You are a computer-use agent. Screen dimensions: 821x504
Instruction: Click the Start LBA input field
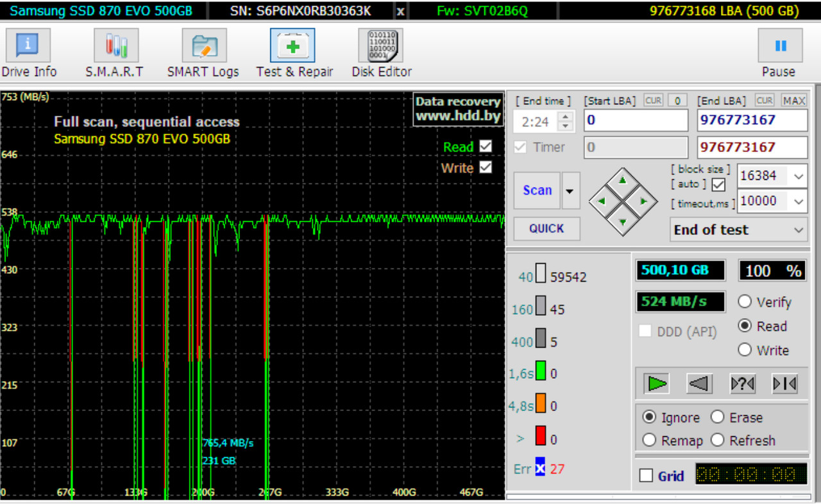635,120
